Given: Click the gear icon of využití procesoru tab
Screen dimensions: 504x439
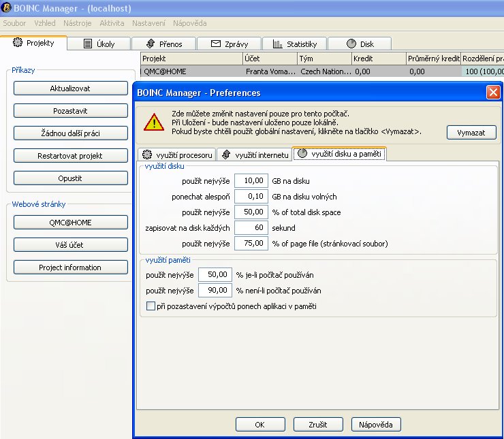Looking at the screenshot, I should [x=147, y=155].
